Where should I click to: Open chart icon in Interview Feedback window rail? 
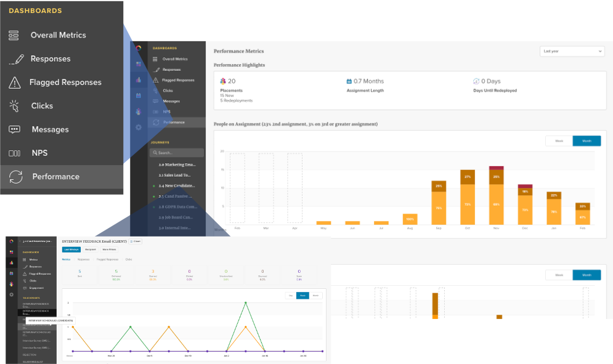11,263
